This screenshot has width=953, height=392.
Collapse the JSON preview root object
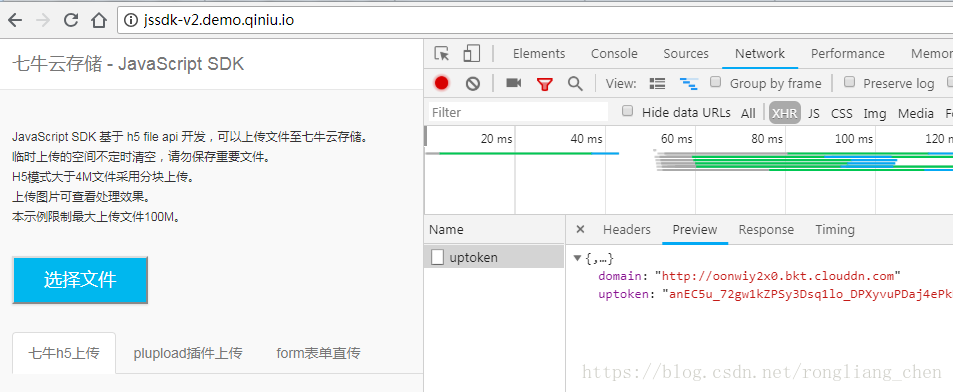(577, 258)
